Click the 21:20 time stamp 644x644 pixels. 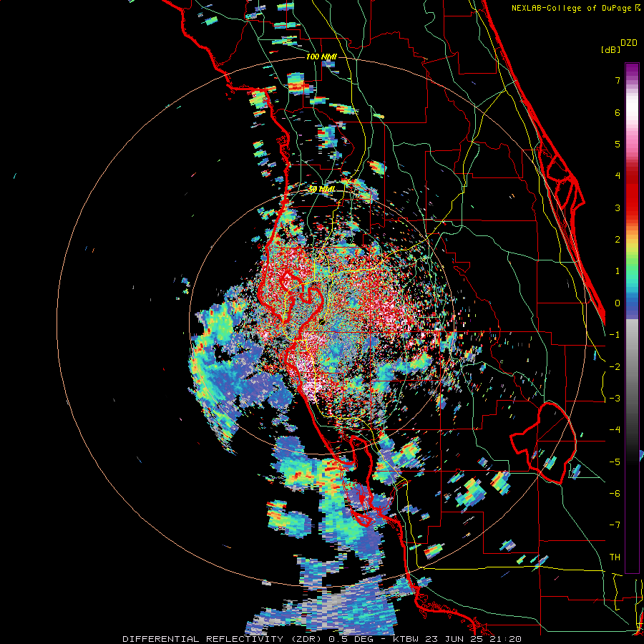pos(506,639)
